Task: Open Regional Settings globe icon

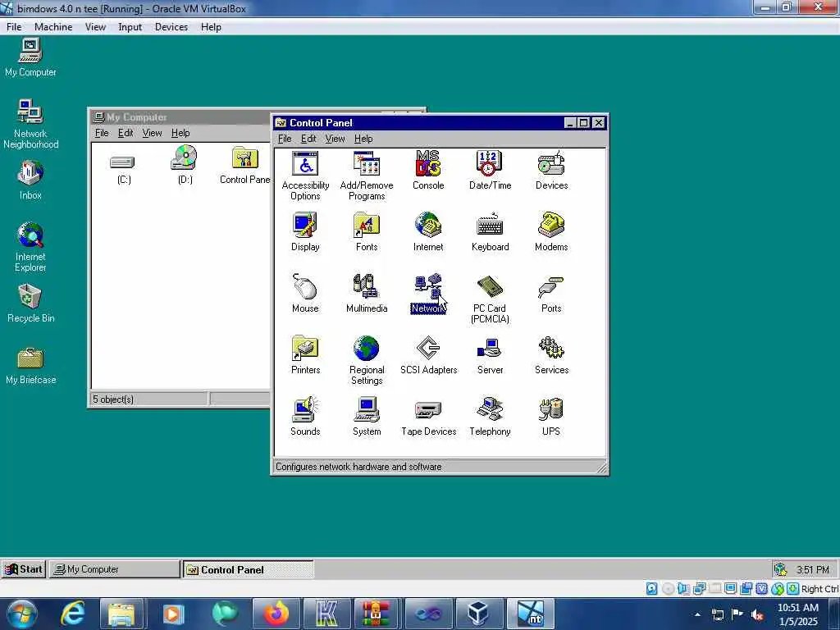Action: [x=367, y=360]
